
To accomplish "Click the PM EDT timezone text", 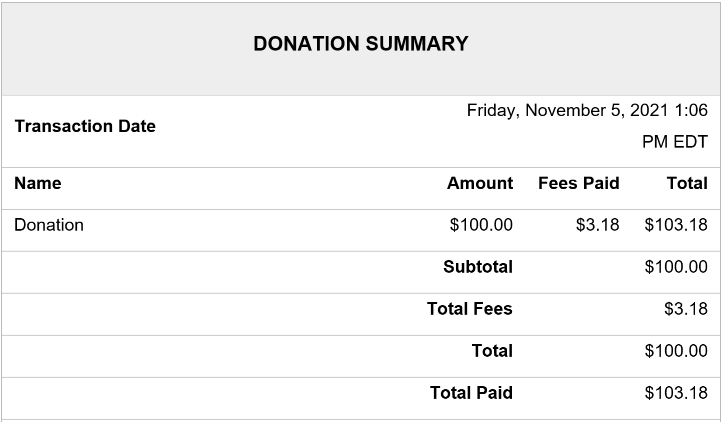I will point(674,142).
